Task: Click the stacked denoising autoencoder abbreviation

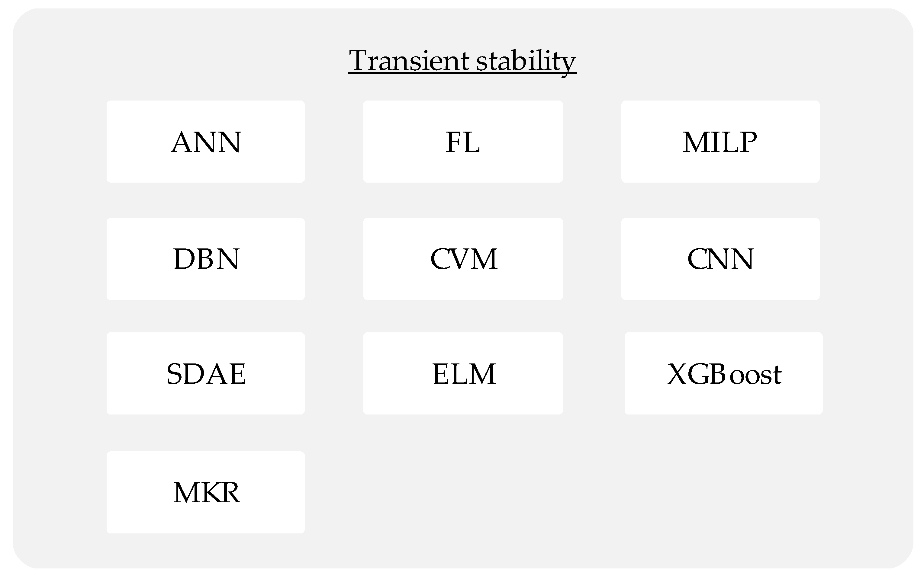Action: 205,373
